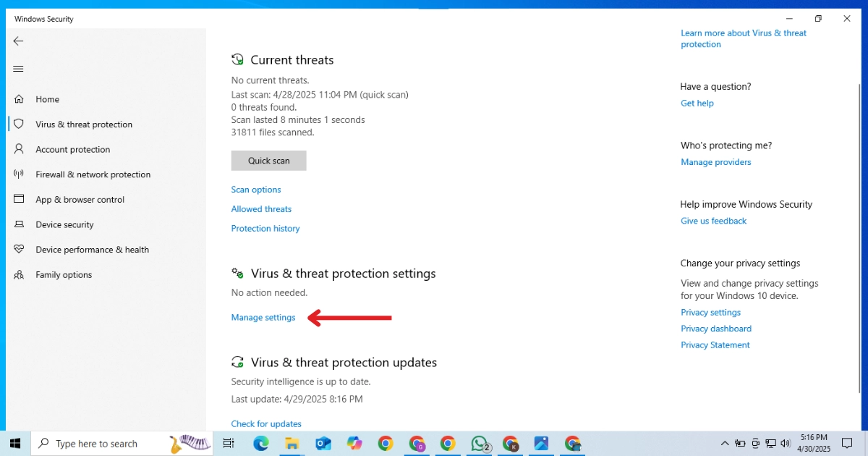The height and width of the screenshot is (456, 868).
Task: Open the Manage providers link
Action: click(x=715, y=162)
